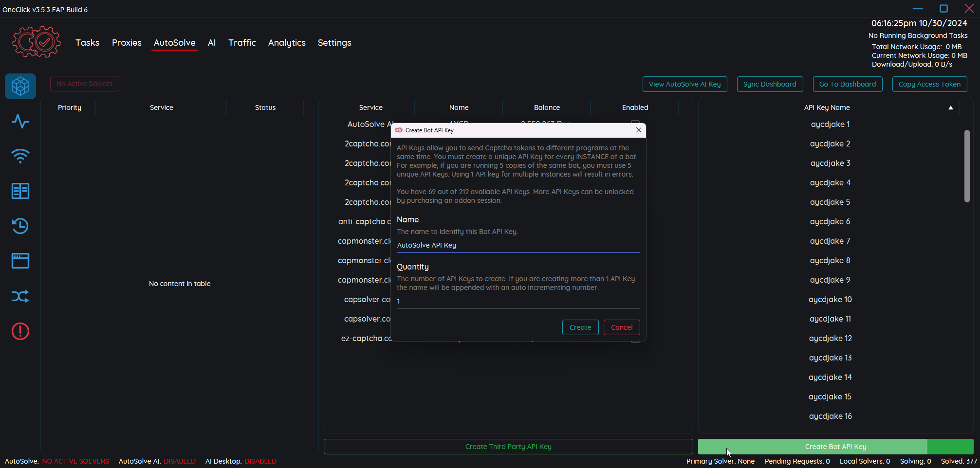Close the Create Bot API Key dialog
The width and height of the screenshot is (980, 468).
(x=638, y=130)
